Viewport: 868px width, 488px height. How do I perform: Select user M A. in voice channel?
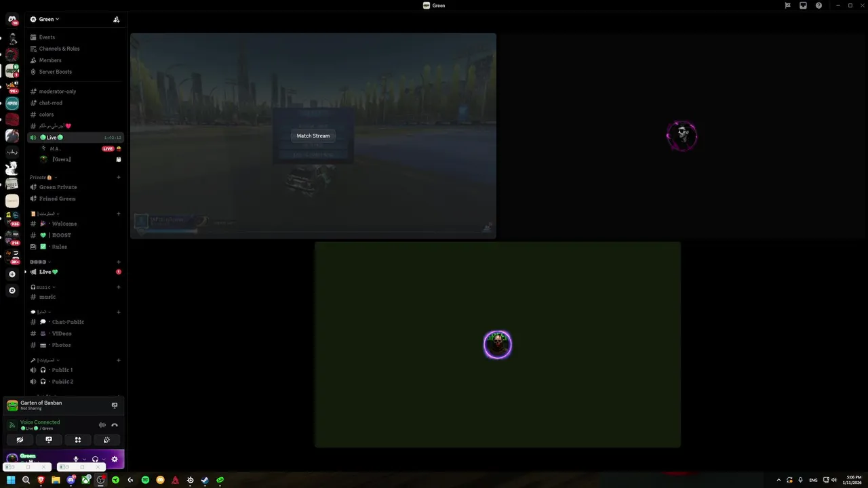[81, 148]
